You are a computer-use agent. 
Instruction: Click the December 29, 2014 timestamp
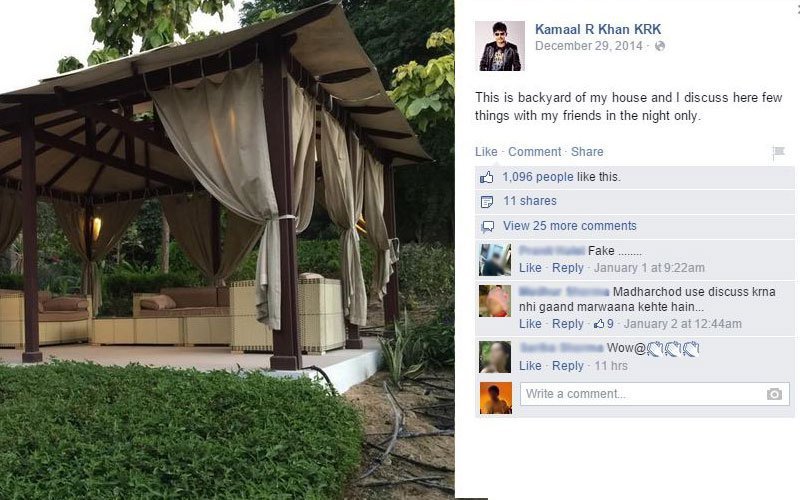(x=589, y=46)
